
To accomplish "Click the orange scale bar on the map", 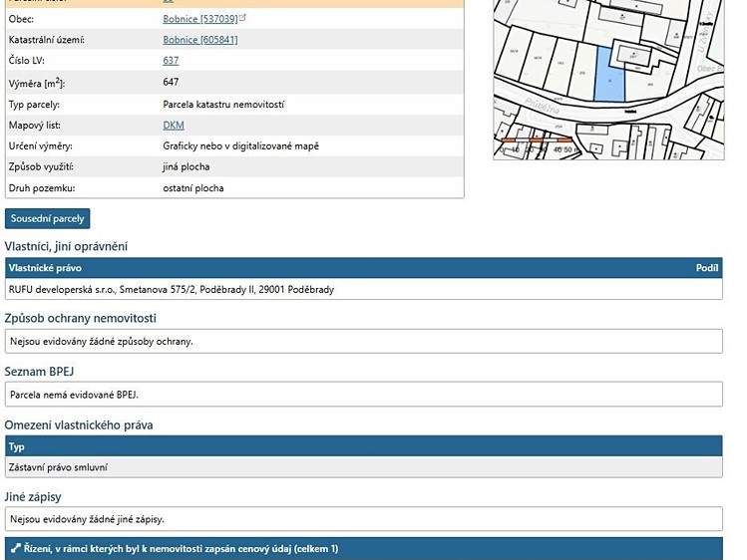I will coord(537,140).
